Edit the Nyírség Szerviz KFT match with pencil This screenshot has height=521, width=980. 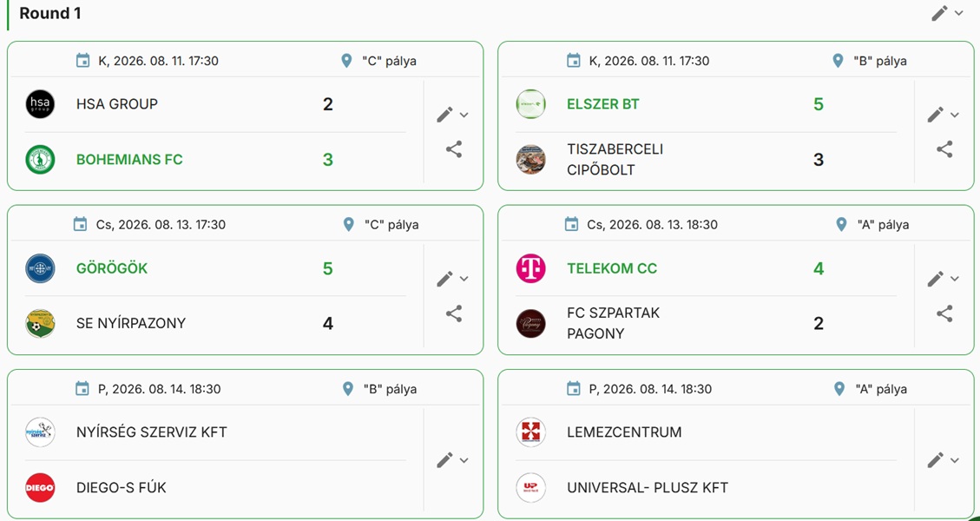click(444, 460)
